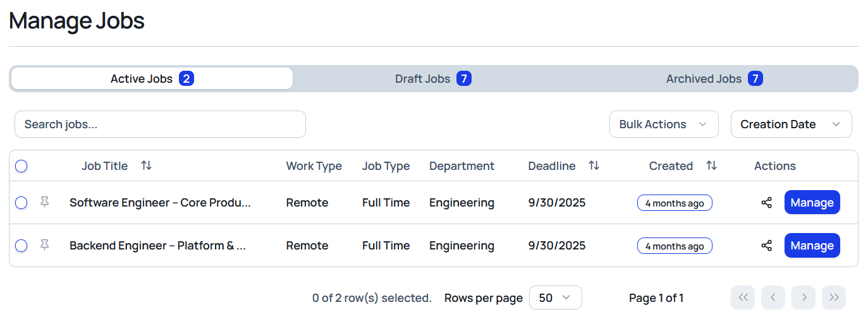Pin the Backend Engineer job row
The image size is (868, 324).
44,245
